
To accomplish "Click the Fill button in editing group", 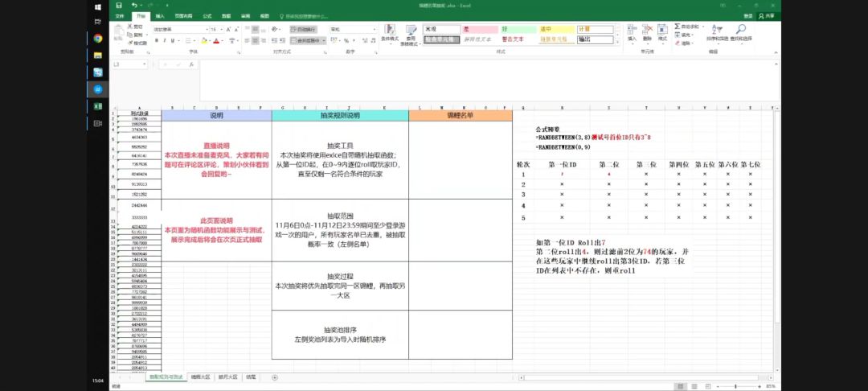I will tap(684, 35).
